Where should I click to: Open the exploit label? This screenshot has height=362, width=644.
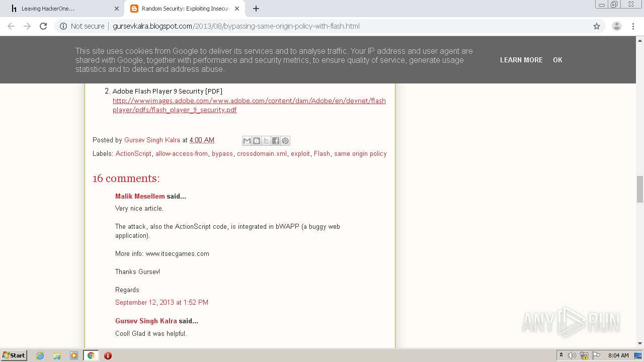(x=300, y=154)
